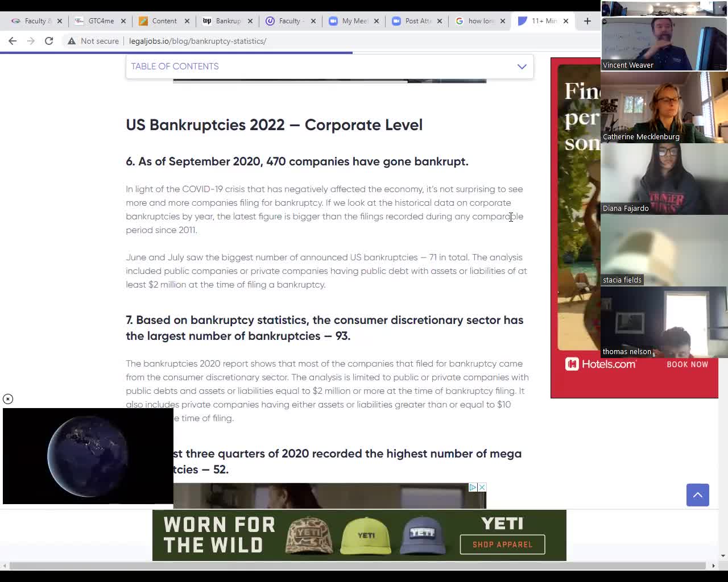Image resolution: width=728 pixels, height=582 pixels.
Task: Close the Bankrup tab
Action: [250, 21]
